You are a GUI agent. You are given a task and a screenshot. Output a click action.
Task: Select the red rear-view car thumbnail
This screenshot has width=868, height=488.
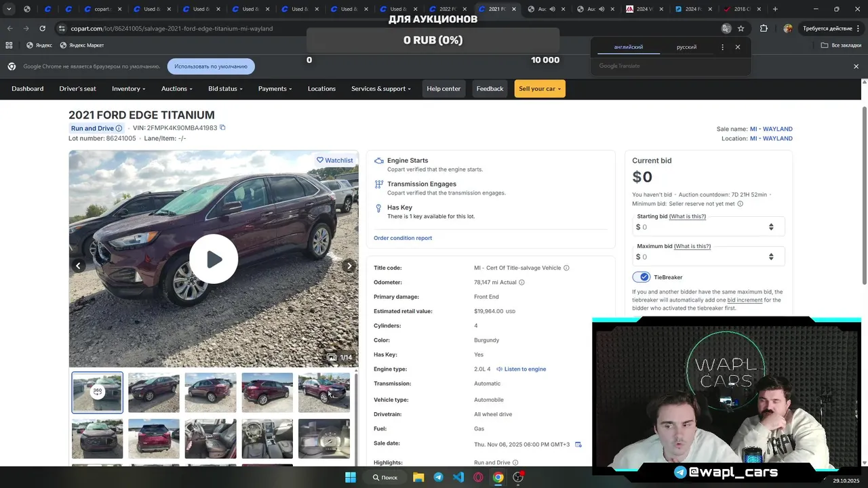tap(154, 439)
